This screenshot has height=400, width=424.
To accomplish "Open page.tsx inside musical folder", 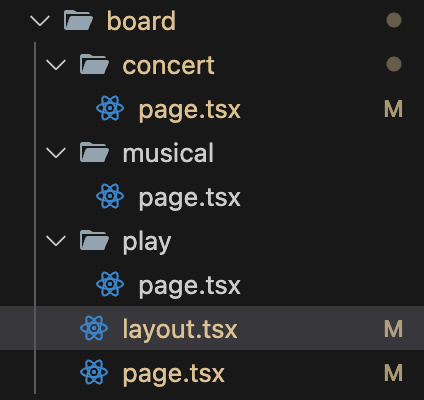I will (x=189, y=198).
